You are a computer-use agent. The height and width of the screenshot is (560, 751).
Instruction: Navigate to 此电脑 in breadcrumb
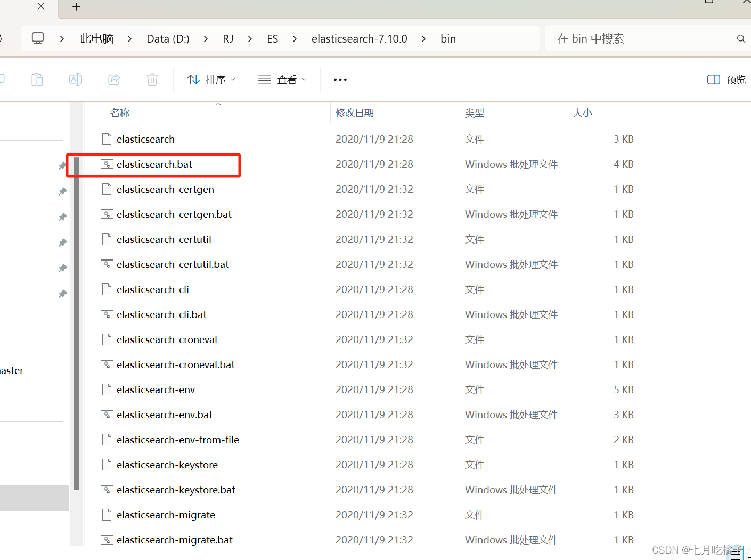tap(97, 39)
